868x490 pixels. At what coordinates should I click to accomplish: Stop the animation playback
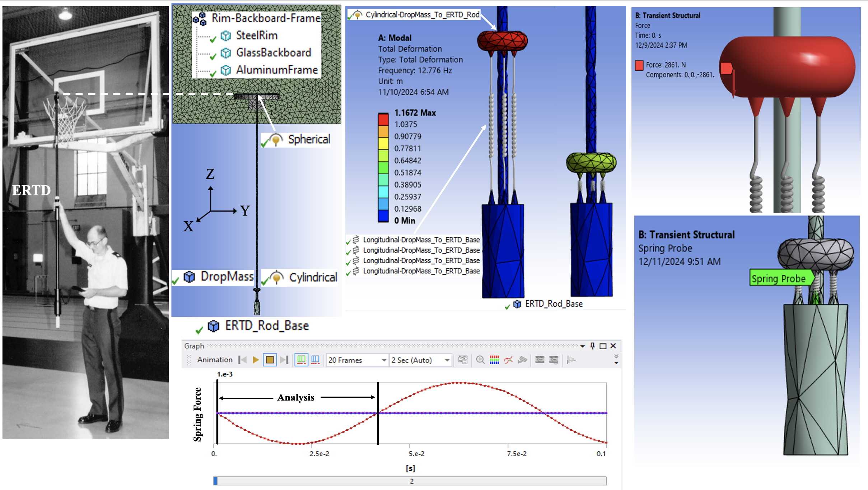coord(270,360)
